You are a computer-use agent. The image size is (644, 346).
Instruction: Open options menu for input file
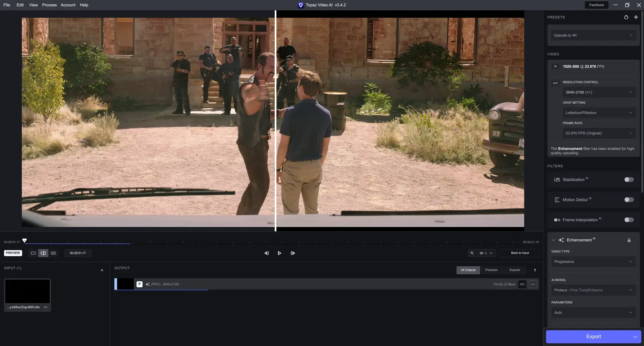(x=46, y=307)
